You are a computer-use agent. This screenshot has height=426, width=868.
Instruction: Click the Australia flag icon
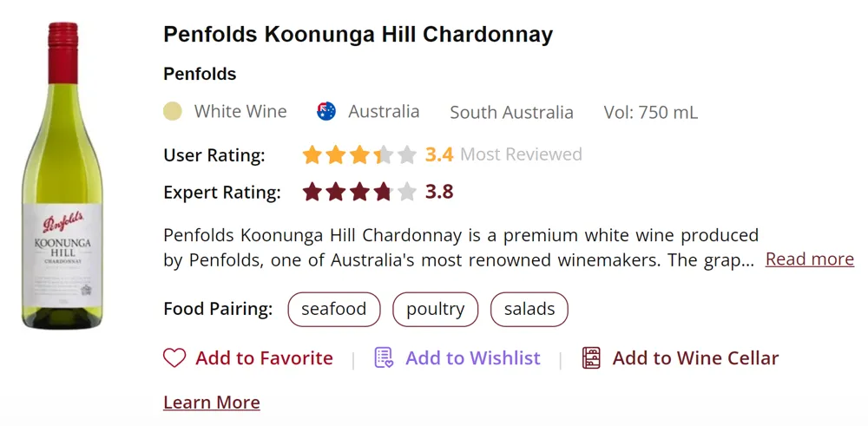point(326,111)
